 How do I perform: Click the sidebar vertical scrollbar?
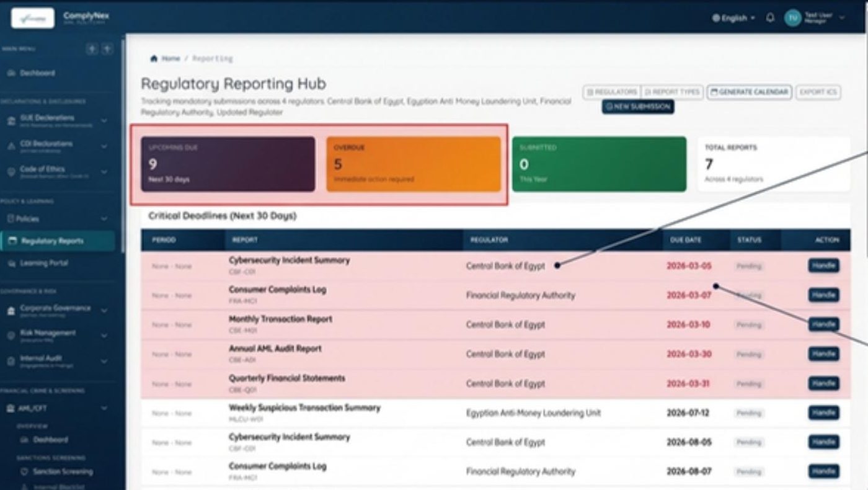coord(123,145)
